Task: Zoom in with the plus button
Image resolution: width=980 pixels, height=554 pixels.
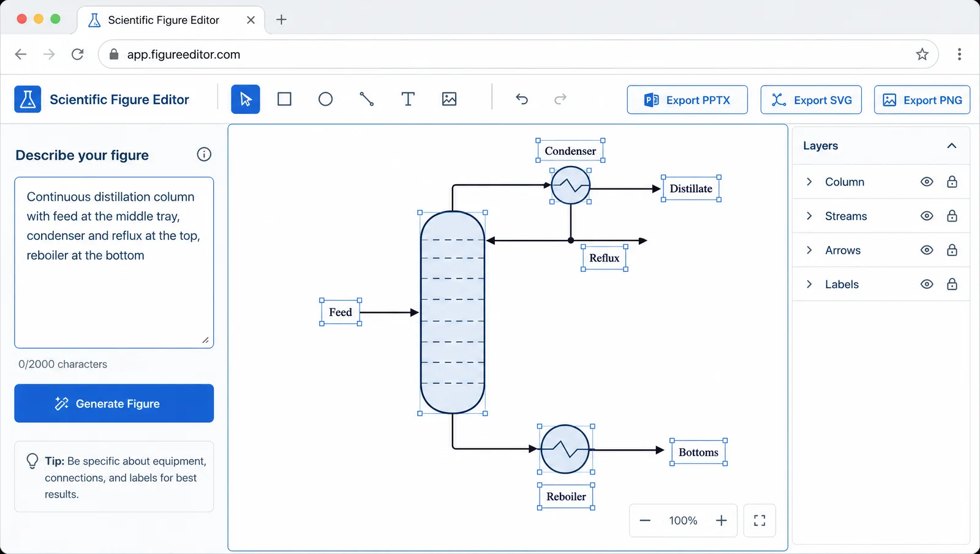Action: (x=722, y=520)
